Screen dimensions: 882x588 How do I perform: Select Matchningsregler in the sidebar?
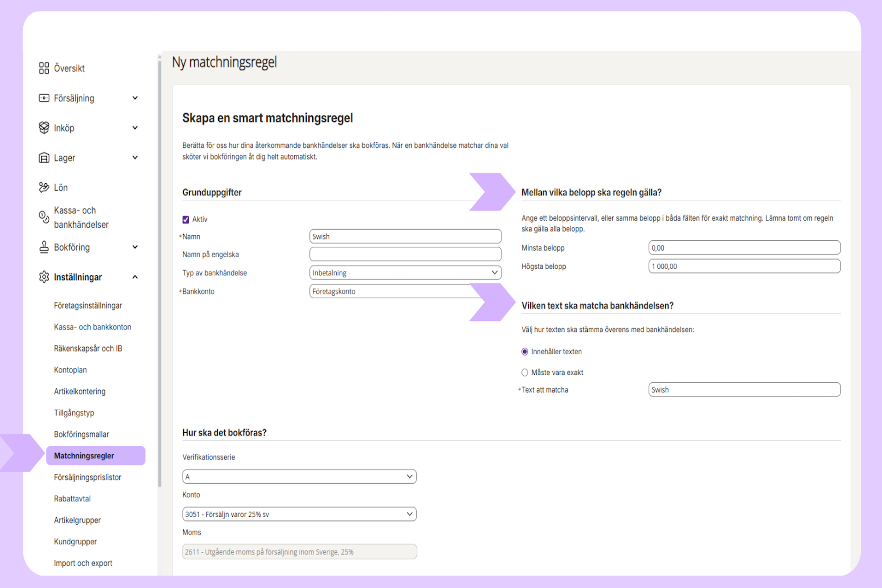(x=95, y=456)
